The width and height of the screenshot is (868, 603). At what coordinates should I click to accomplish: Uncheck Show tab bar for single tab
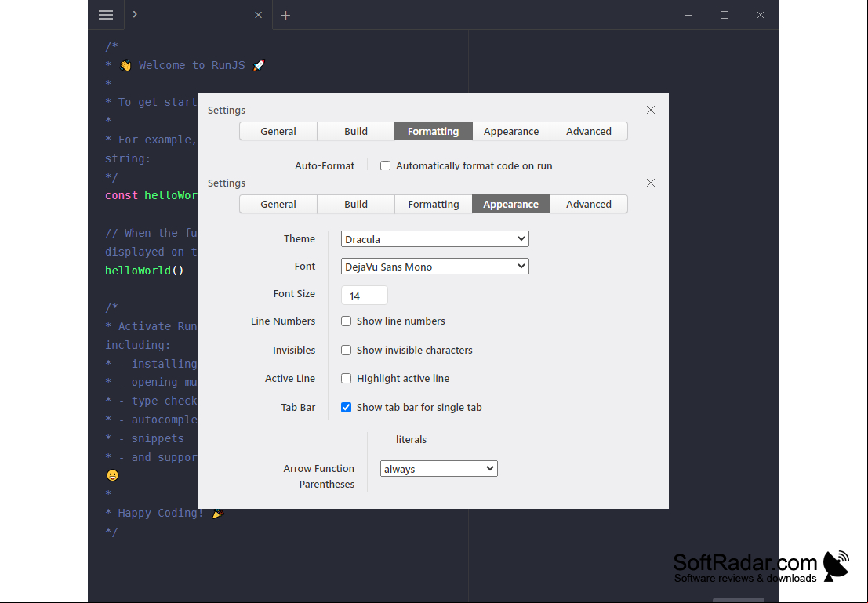tap(346, 408)
